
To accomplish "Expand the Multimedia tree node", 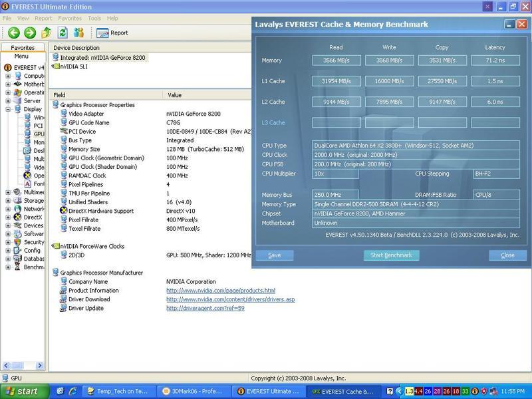I will pyautogui.click(x=8, y=192).
